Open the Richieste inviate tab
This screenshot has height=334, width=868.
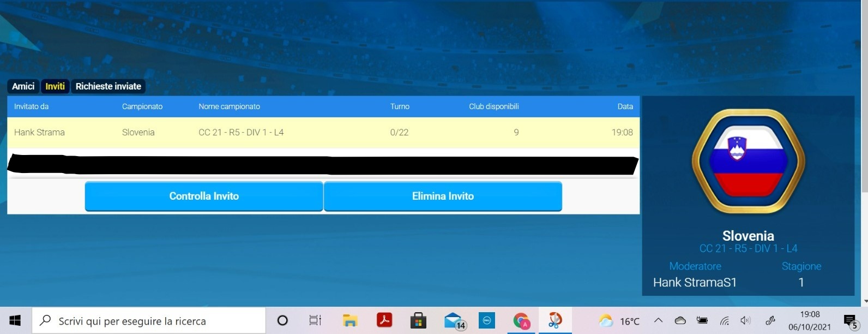[x=108, y=86]
